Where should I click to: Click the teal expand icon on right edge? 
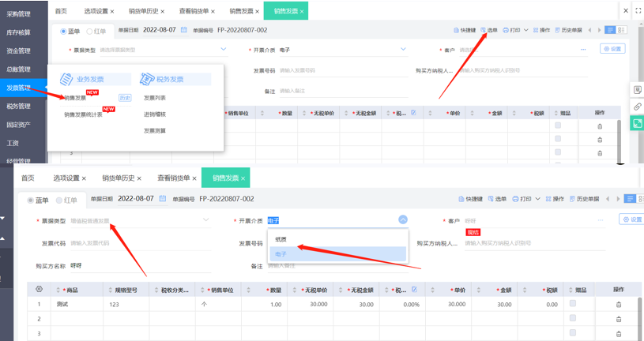pyautogui.click(x=637, y=123)
